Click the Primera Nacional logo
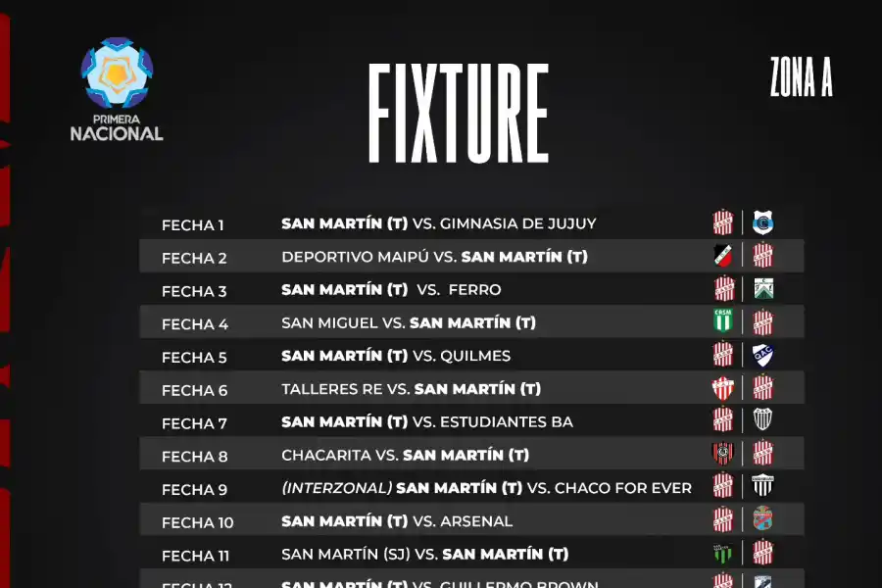Viewport: 882px width, 588px height. [117, 89]
